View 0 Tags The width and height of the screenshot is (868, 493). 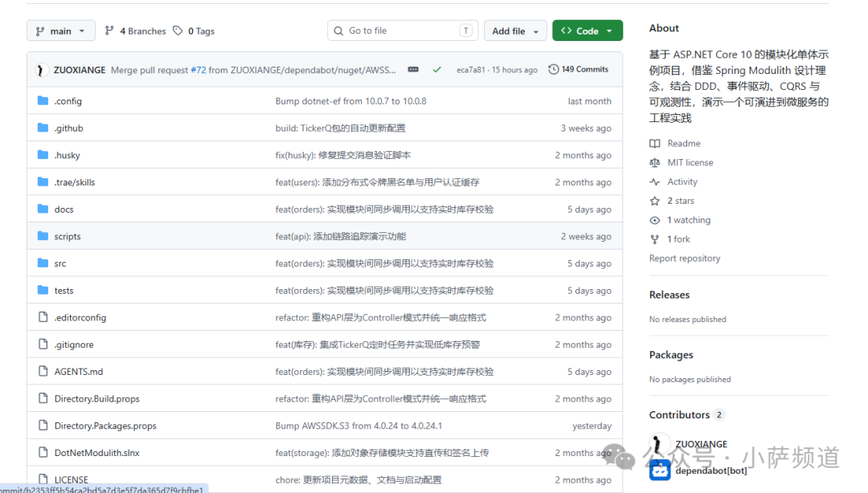[194, 31]
